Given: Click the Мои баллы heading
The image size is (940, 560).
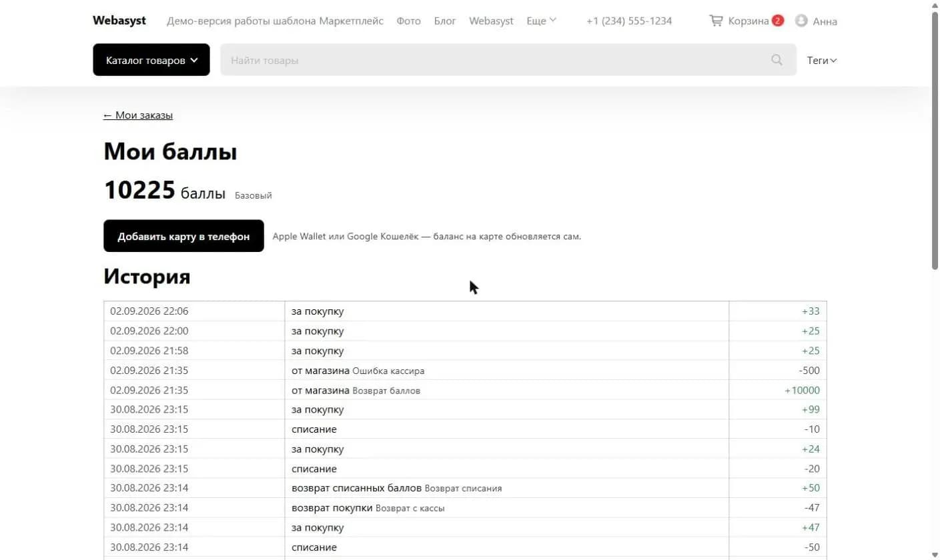Looking at the screenshot, I should (170, 152).
